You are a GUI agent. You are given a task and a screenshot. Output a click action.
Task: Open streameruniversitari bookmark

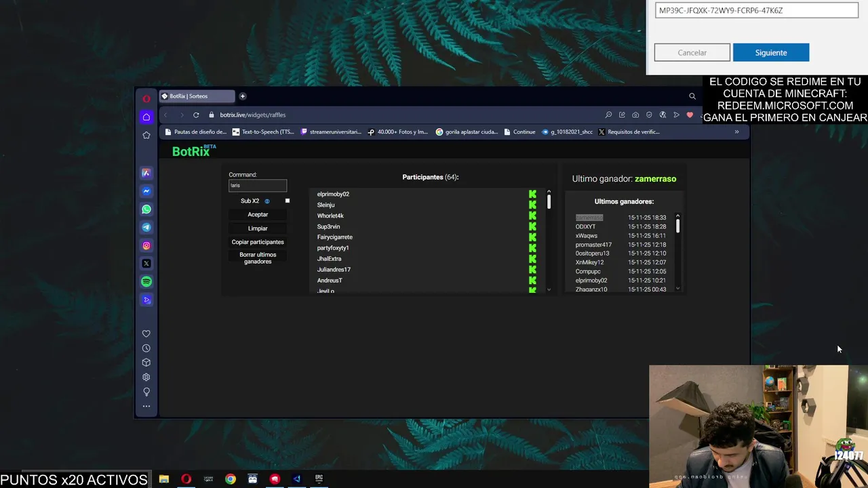coord(331,132)
